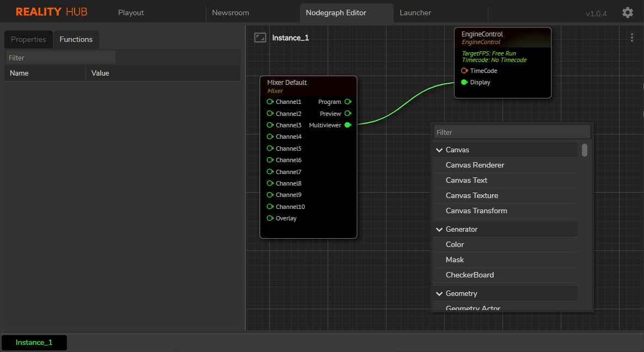Viewport: 644px width, 352px height.
Task: Click the Overlay input pin on Mixer
Action: tap(270, 218)
